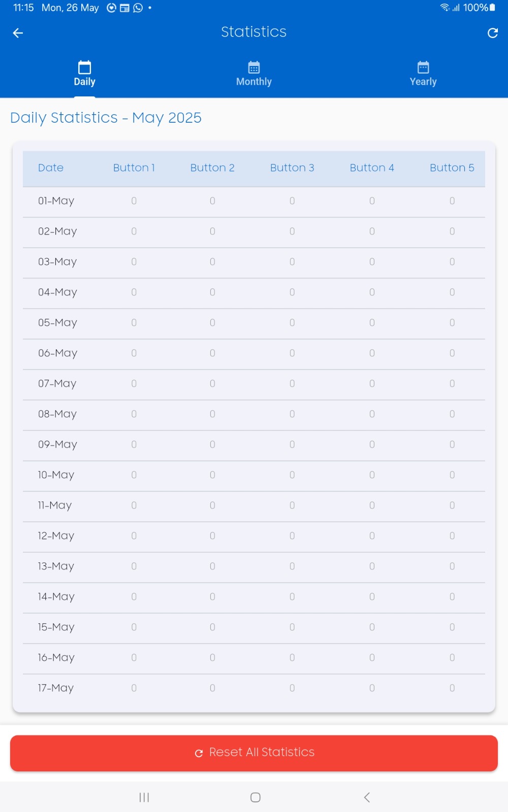Viewport: 508px width, 812px height.
Task: Click Reset All Statistics button
Action: (254, 753)
